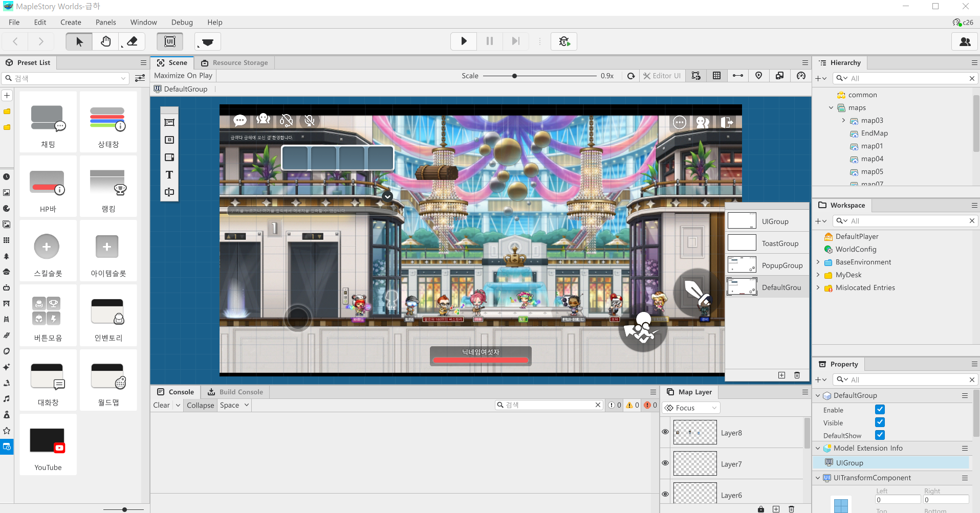Add a text input UI element
This screenshot has height=513, width=980.
[169, 192]
